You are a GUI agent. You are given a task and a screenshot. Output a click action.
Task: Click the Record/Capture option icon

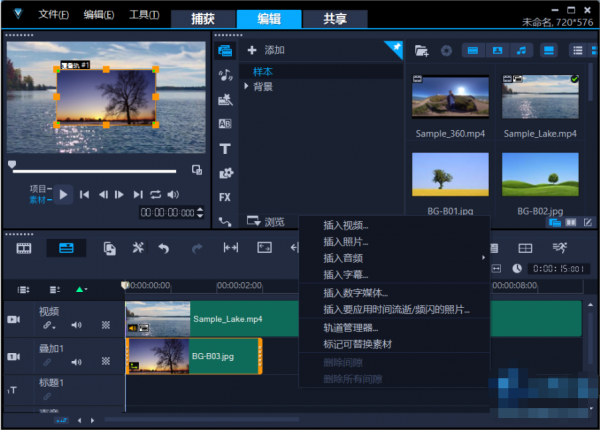[x=109, y=249]
